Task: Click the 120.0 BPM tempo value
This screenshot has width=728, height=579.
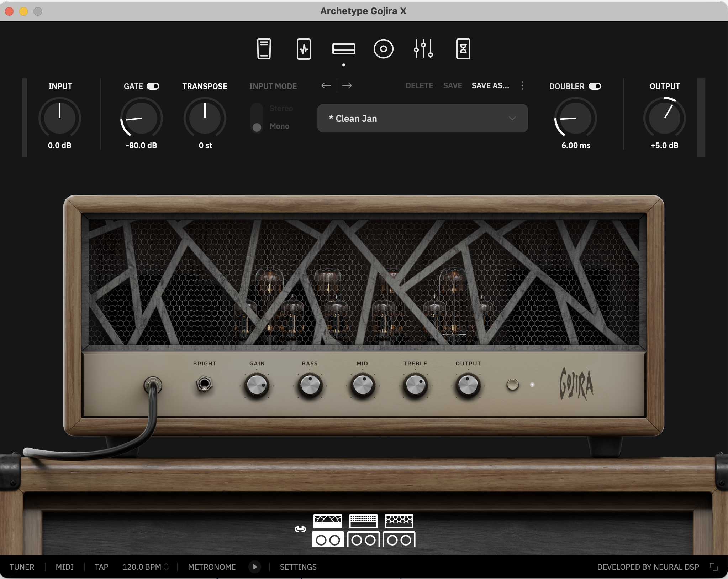Action: (142, 567)
